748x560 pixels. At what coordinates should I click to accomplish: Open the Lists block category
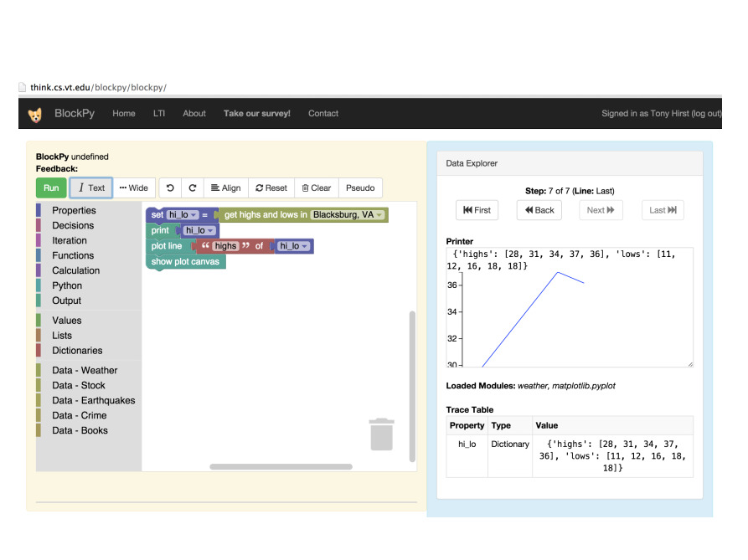coord(62,336)
